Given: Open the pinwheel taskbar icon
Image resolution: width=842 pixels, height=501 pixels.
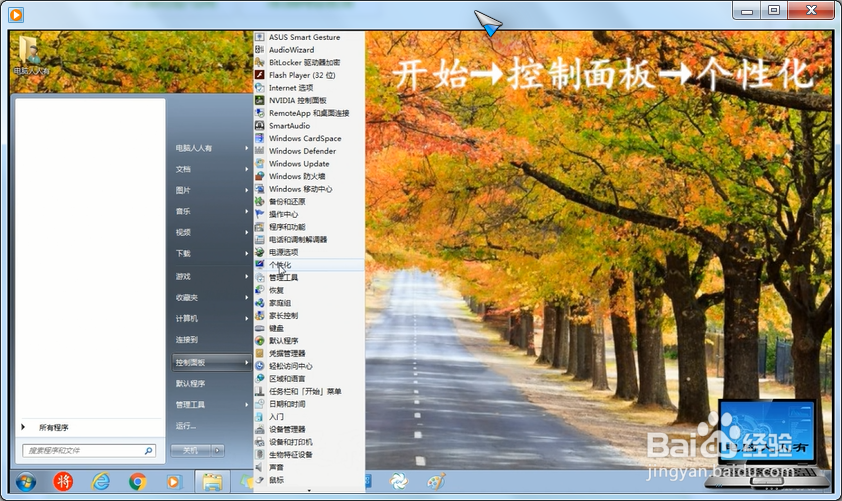Looking at the screenshot, I should 398,482.
